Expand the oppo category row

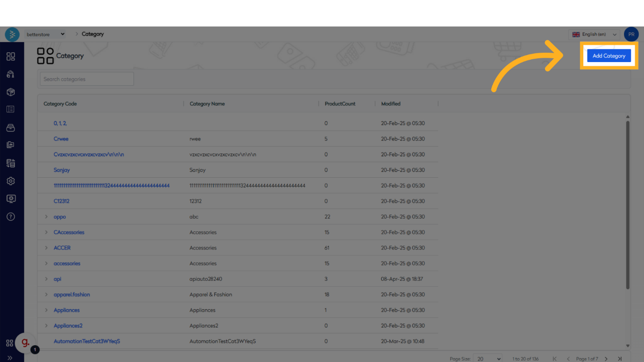[46, 217]
